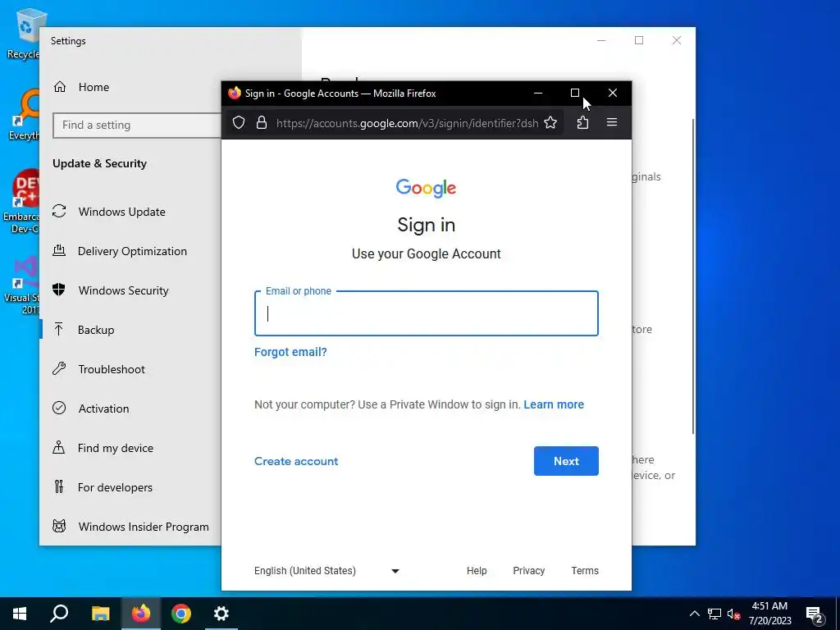Click the Settings gear taskbar icon

click(x=221, y=614)
